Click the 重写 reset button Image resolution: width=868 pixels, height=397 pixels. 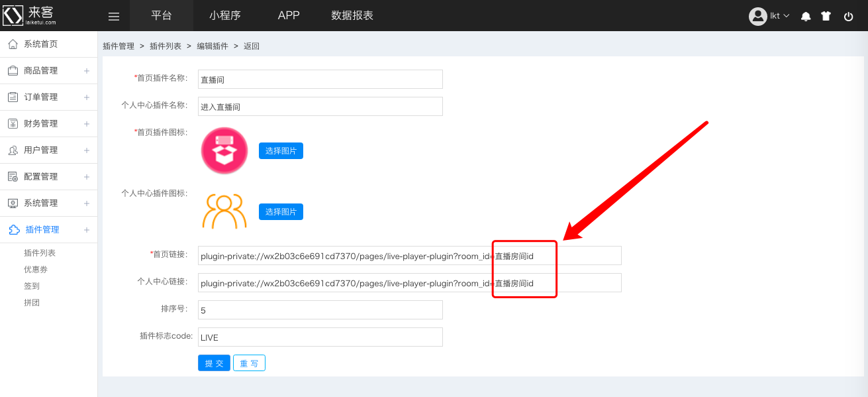point(249,363)
